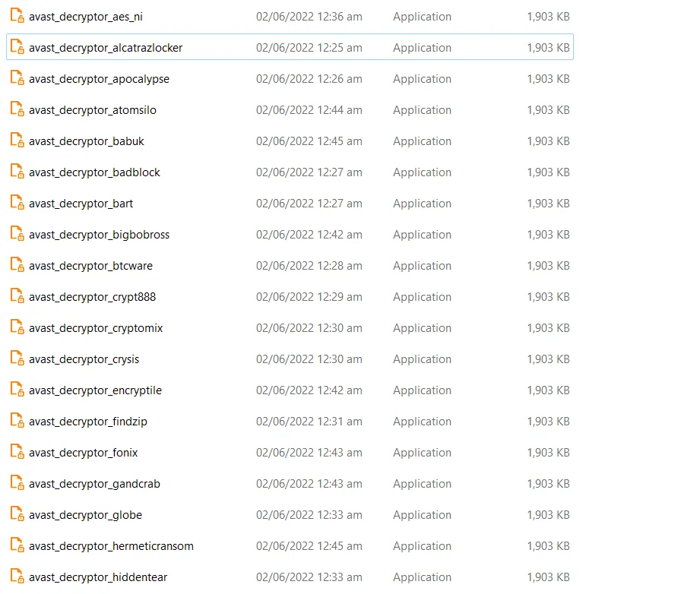Viewport: 700px width, 594px height.
Task: Click the 1,903 KB size of badblock
Action: point(548,172)
